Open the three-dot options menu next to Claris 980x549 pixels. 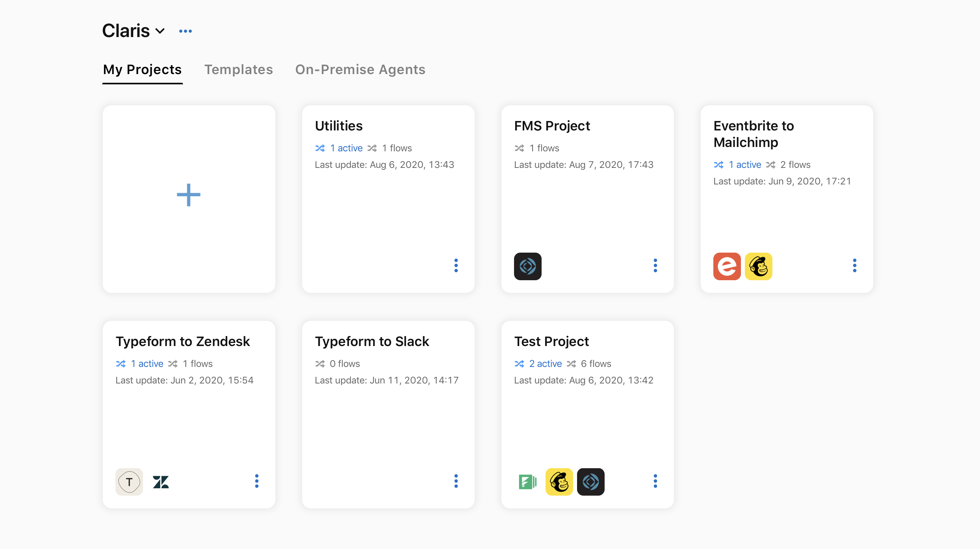185,31
